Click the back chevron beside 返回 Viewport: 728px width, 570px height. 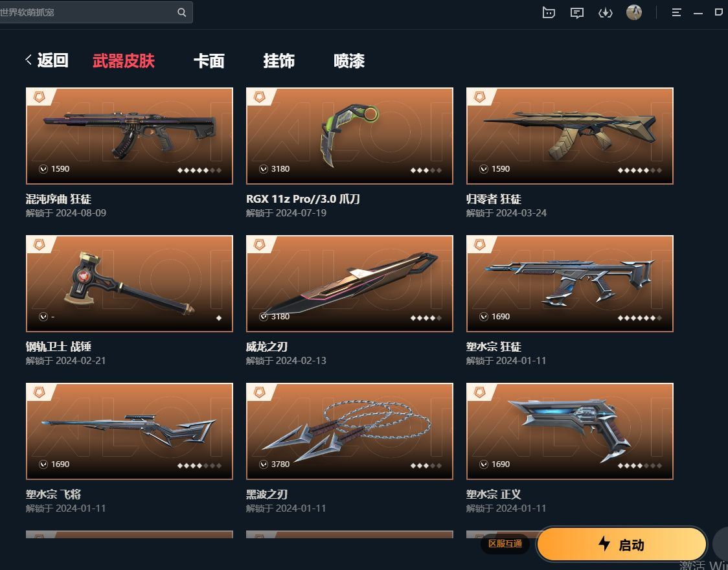tap(28, 60)
